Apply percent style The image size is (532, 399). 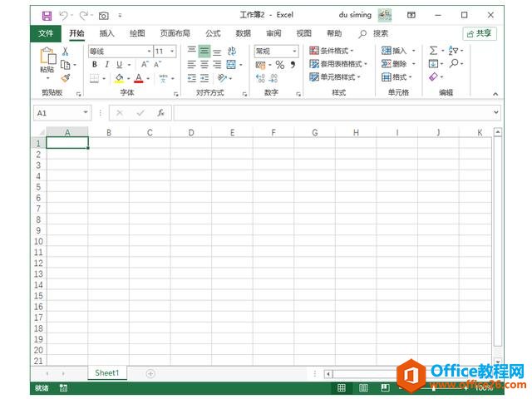click(x=280, y=65)
